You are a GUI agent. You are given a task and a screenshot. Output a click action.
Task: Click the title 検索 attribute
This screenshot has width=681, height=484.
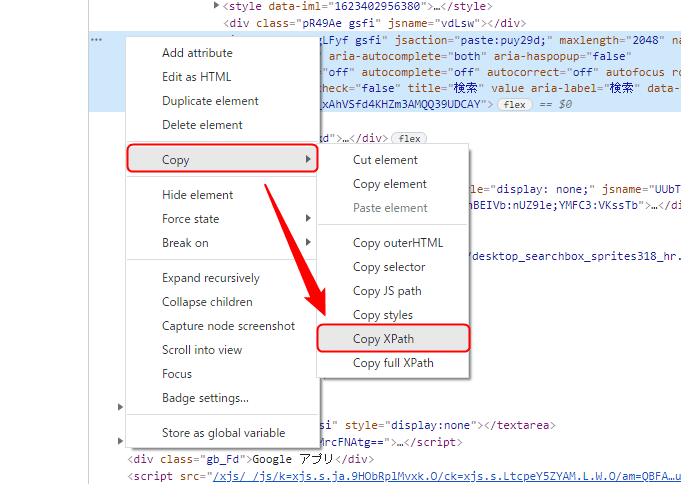pyautogui.click(x=446, y=89)
